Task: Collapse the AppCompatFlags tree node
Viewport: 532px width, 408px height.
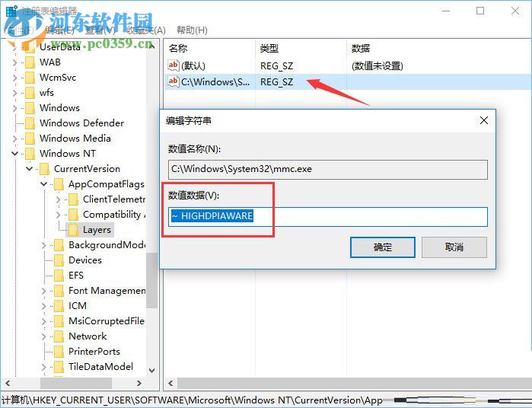Action: (x=44, y=184)
